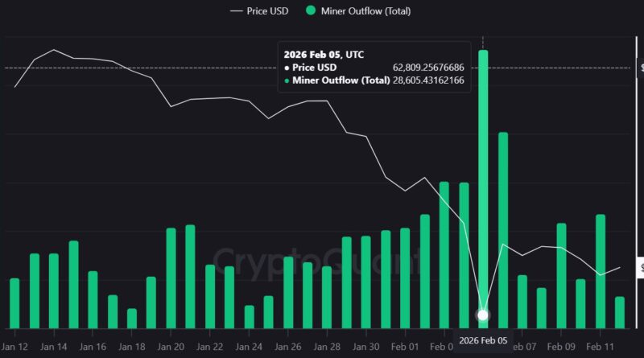Click the white price marker on Feb 05

point(483,315)
